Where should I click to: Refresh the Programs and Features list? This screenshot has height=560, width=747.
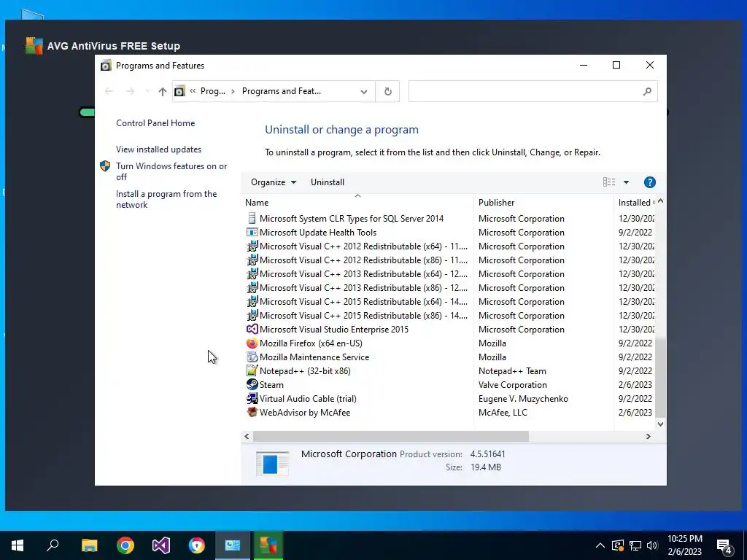(388, 91)
